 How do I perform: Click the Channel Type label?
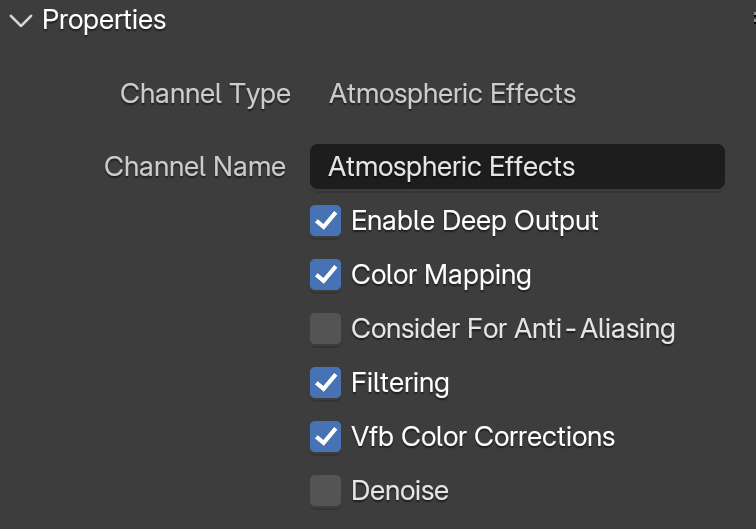(205, 94)
